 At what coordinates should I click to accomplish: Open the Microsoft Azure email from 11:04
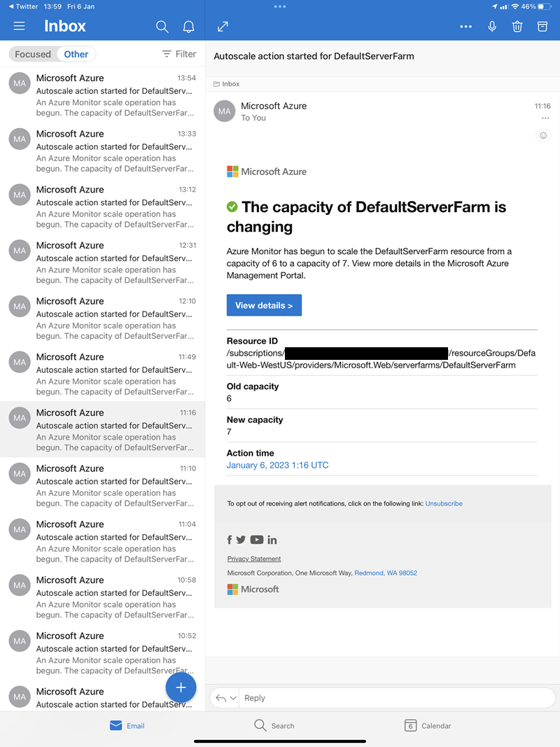coord(102,540)
